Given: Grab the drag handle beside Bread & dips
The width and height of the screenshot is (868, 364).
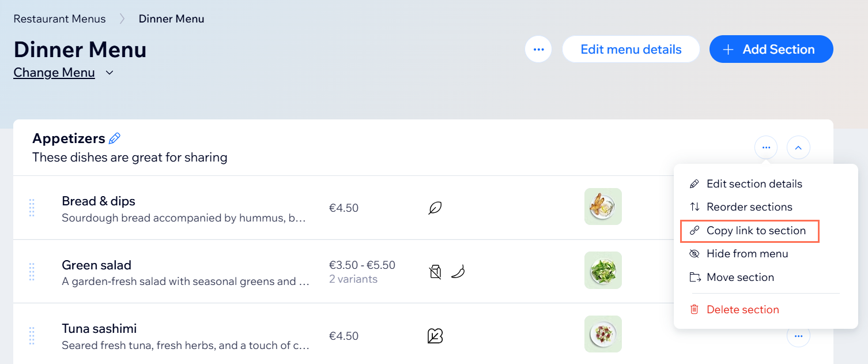Looking at the screenshot, I should (32, 208).
